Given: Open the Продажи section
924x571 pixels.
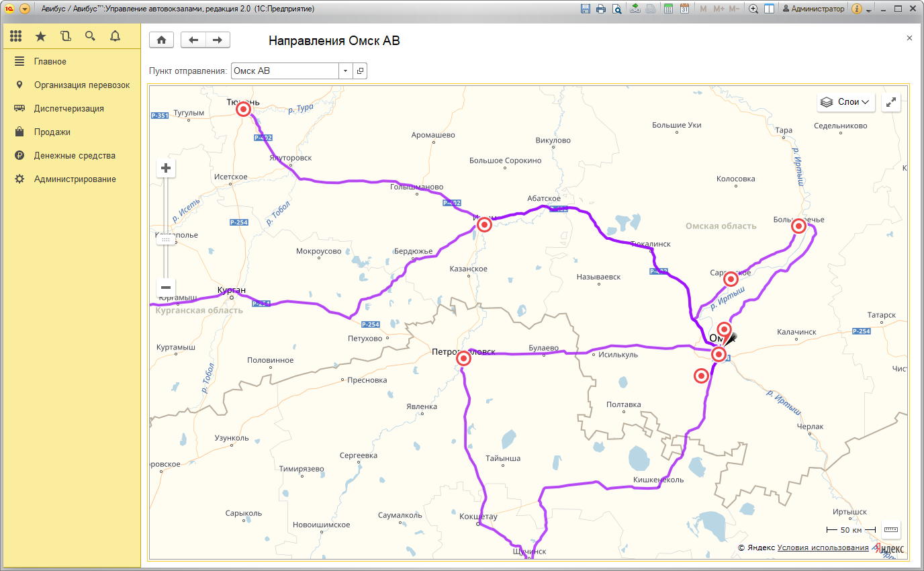Looking at the screenshot, I should 52,132.
